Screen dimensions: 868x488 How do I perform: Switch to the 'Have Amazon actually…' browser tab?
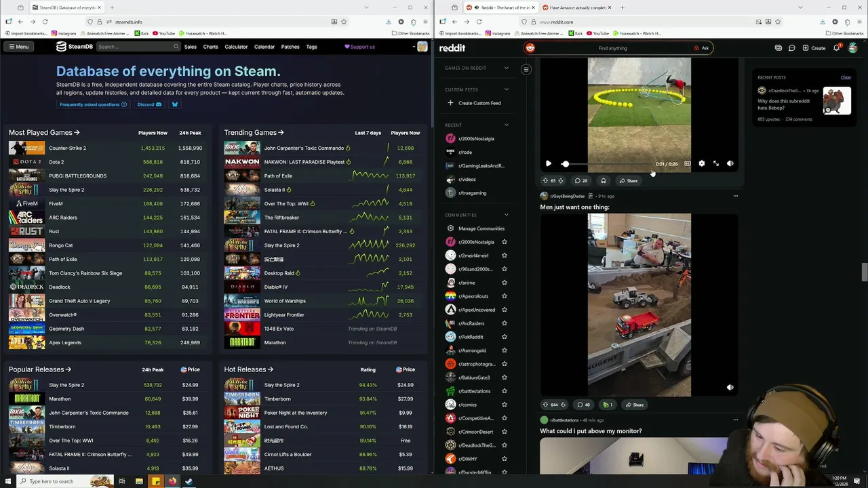pyautogui.click(x=576, y=7)
